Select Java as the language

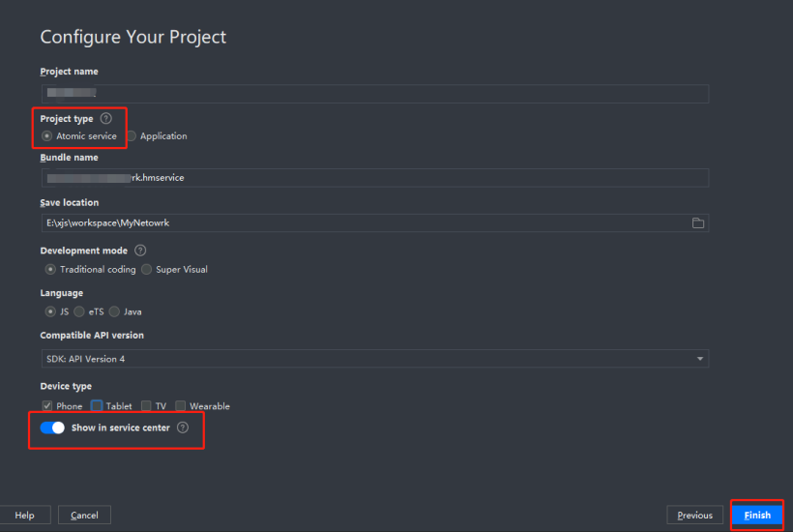[114, 312]
